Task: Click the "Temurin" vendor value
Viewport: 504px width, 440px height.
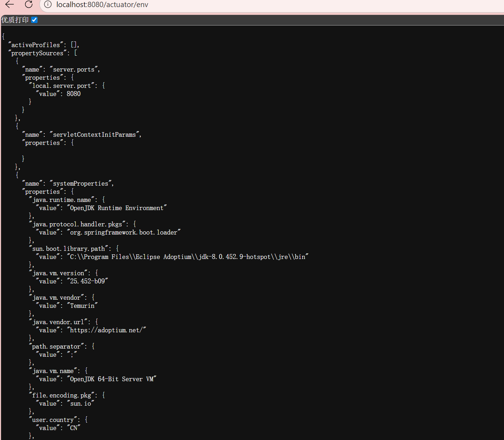Action: tap(82, 306)
